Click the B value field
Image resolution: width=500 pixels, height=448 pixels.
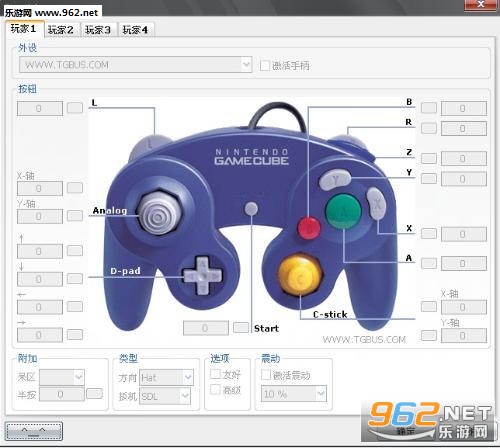(464, 109)
